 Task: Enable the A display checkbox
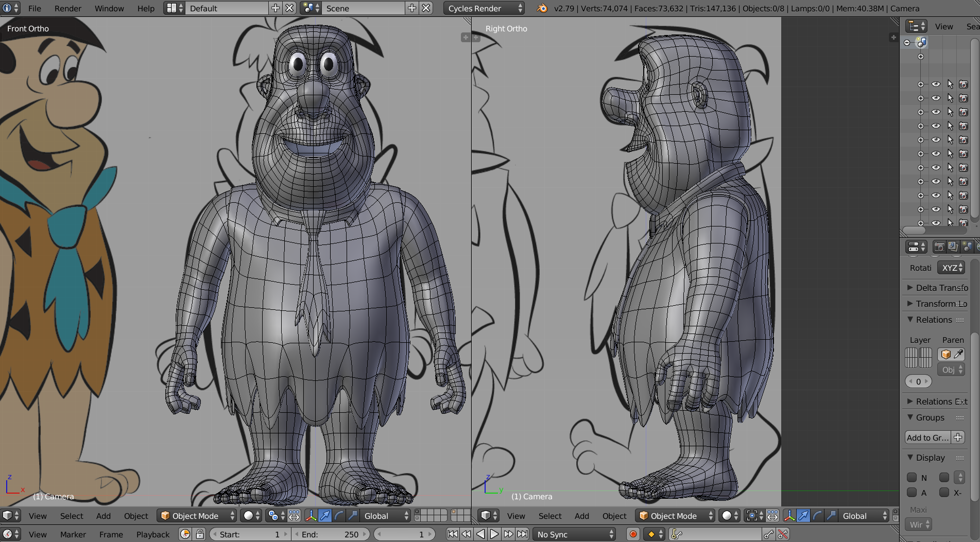912,493
